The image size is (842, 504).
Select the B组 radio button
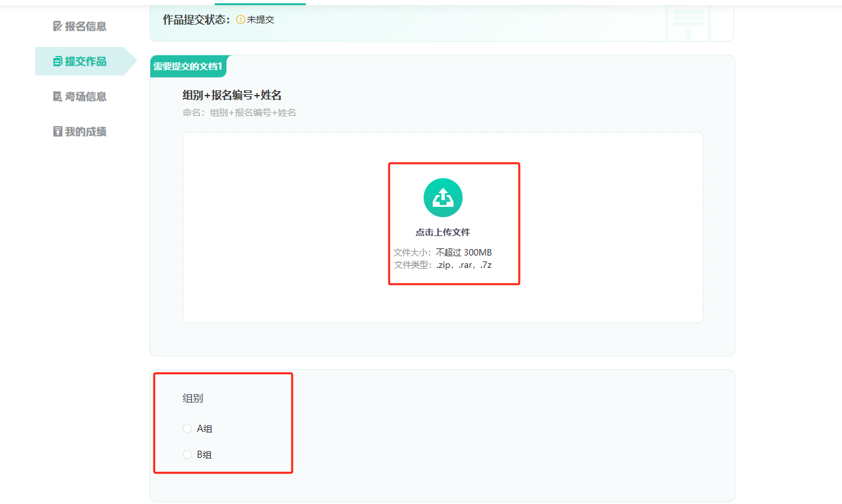[x=187, y=455]
